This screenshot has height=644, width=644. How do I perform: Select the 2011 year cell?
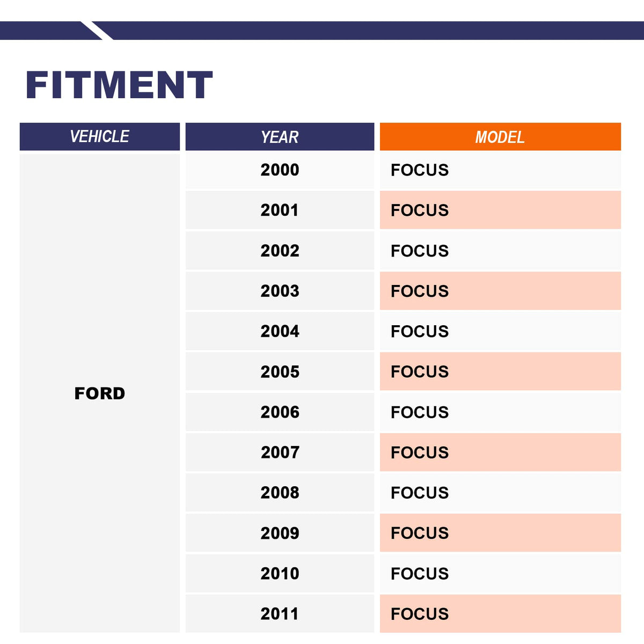pos(280,613)
